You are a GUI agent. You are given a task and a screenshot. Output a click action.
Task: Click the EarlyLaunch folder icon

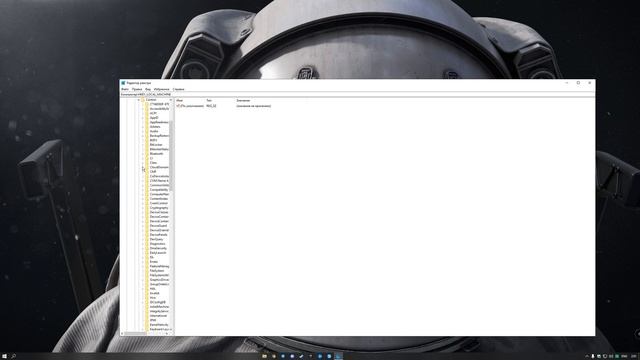pos(147,253)
